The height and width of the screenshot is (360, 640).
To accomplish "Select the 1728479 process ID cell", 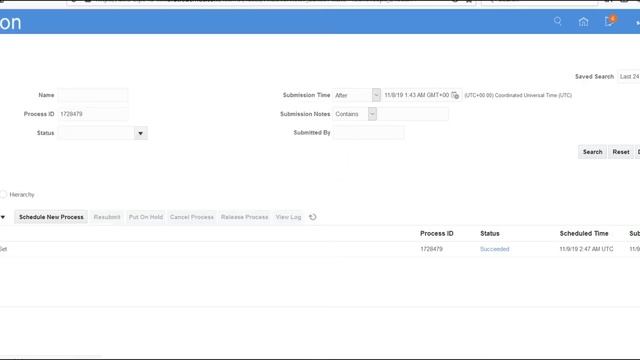I will coord(431,249).
